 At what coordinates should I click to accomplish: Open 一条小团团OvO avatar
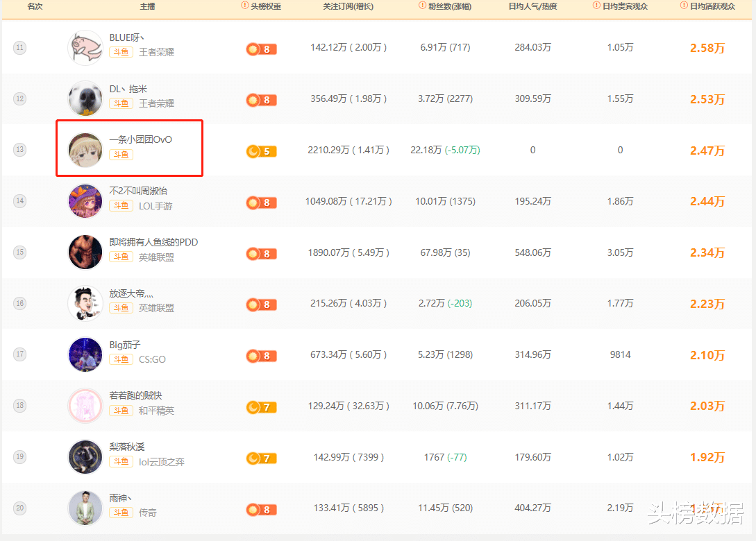tap(85, 150)
